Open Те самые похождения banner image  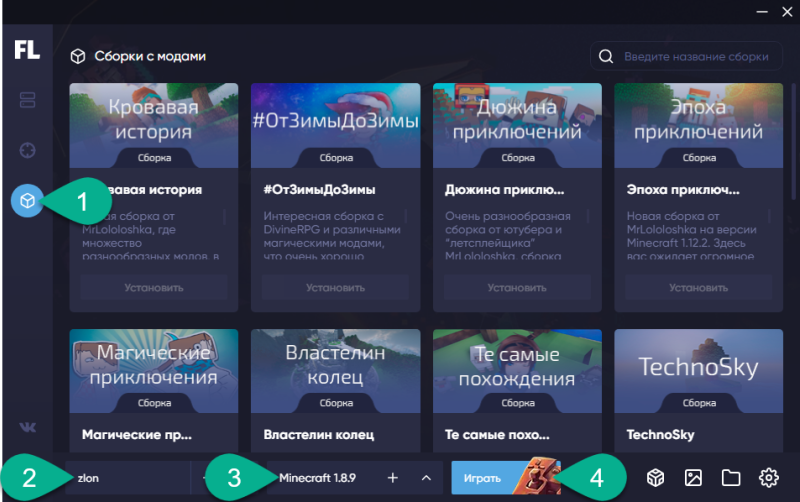(517, 371)
